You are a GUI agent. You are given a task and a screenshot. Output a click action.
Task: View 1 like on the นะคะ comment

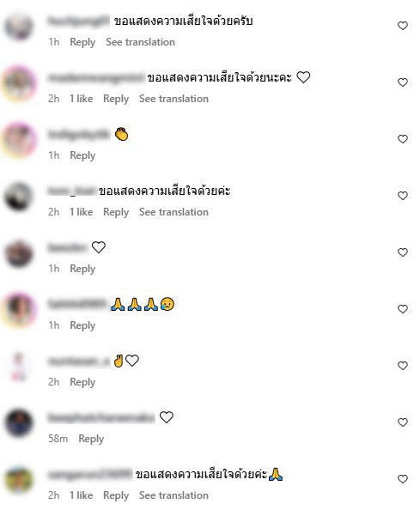tap(81, 99)
